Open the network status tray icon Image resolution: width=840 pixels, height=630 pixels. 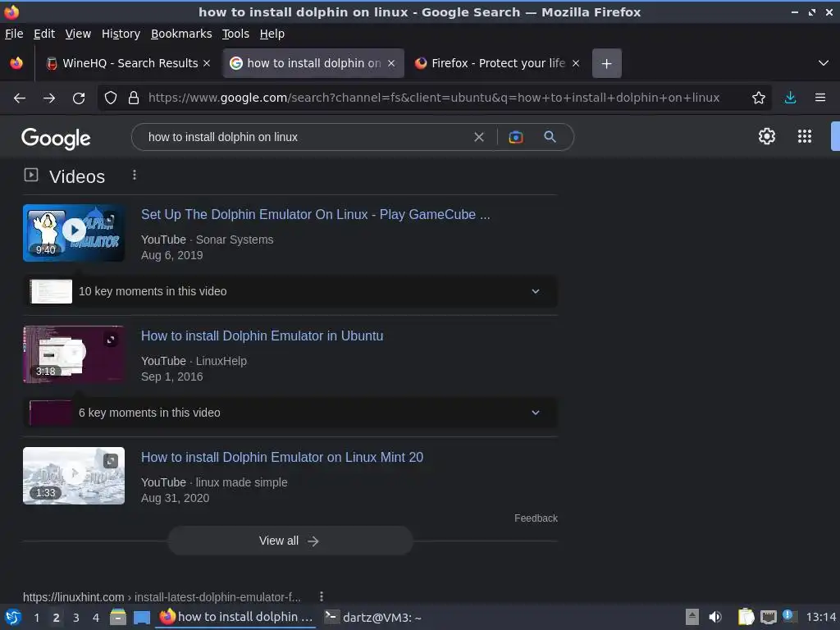[x=768, y=617]
